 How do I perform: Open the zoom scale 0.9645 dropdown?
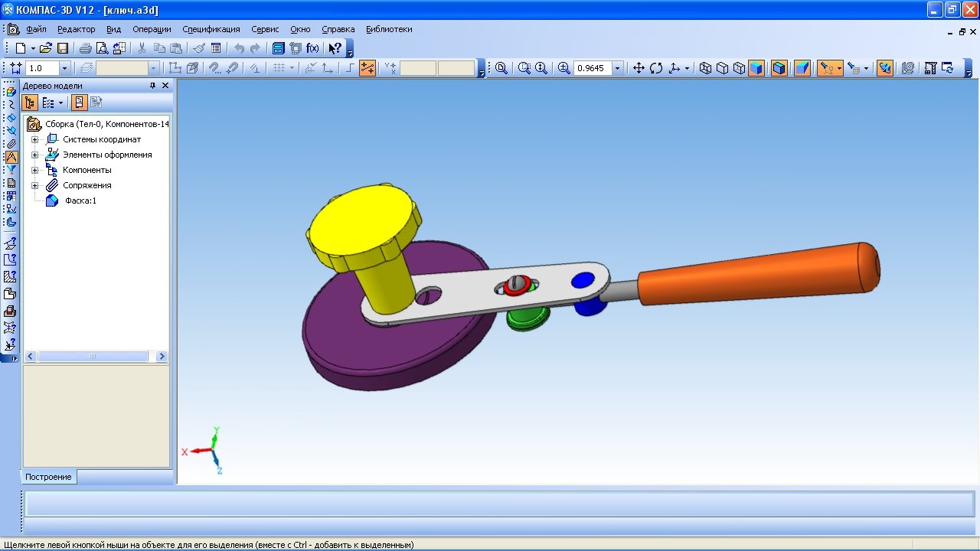pyautogui.click(x=617, y=68)
